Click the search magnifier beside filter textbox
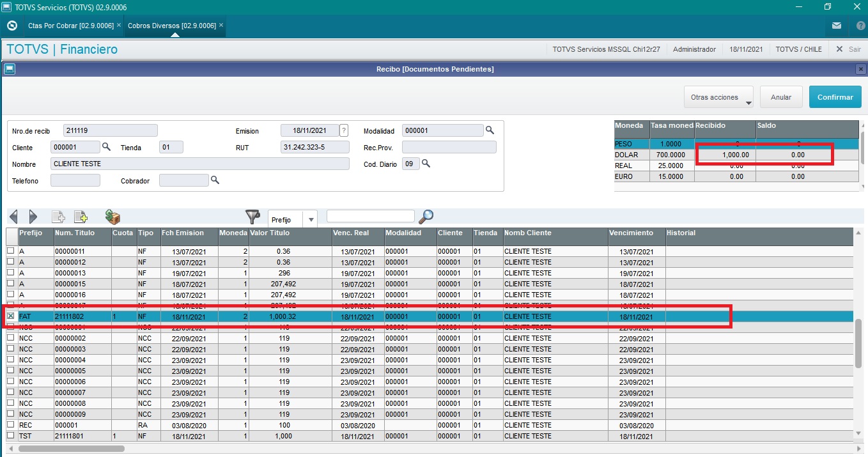868x457 pixels. 426,217
